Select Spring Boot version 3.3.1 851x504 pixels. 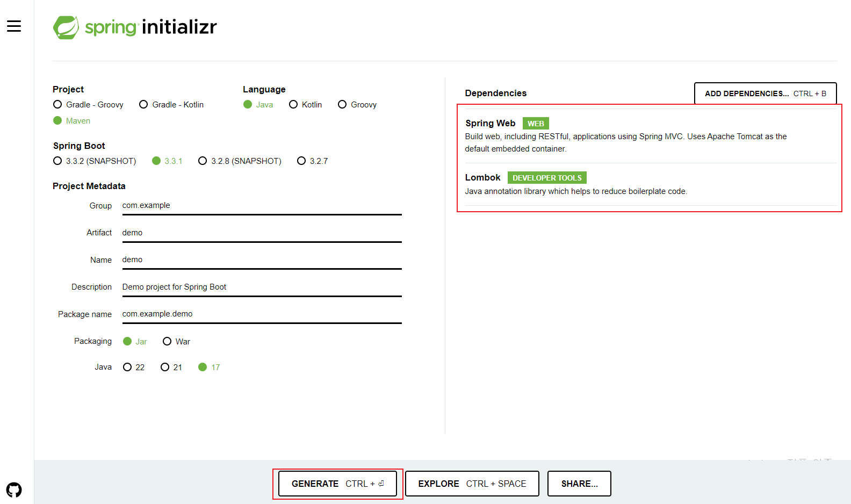tap(167, 161)
